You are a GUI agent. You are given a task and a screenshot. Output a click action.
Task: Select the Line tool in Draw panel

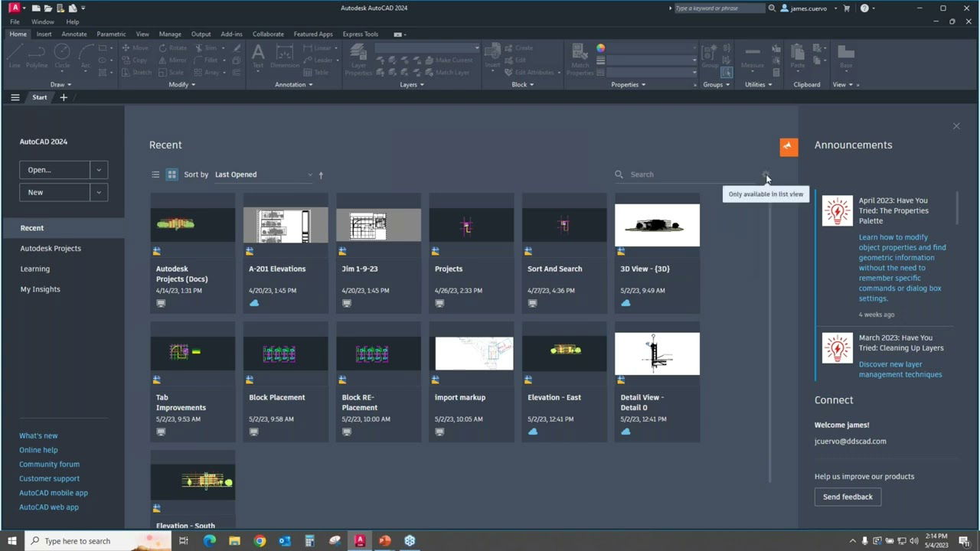tap(15, 55)
